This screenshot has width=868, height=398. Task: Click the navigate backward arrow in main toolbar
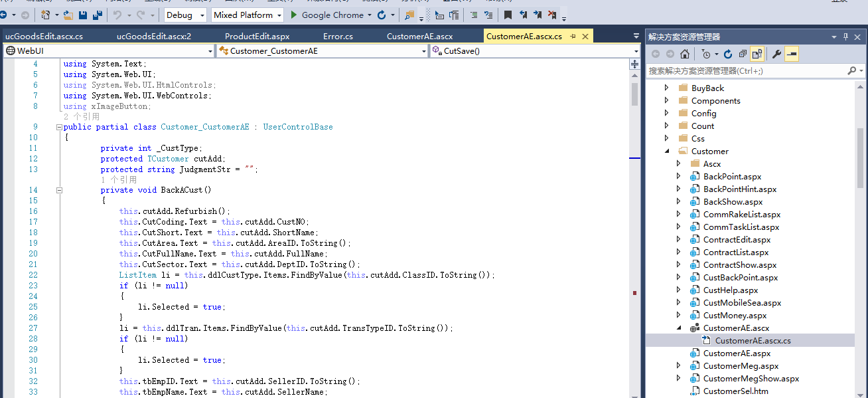tap(2, 15)
